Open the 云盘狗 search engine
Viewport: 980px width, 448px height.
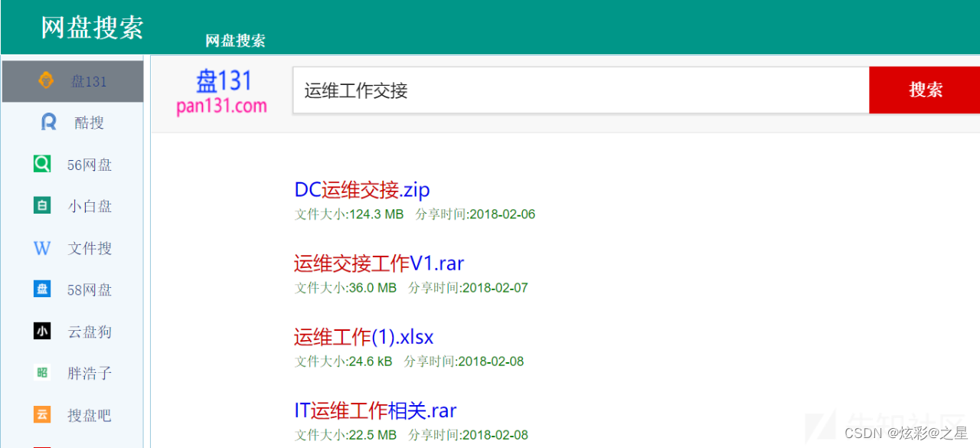point(42,331)
